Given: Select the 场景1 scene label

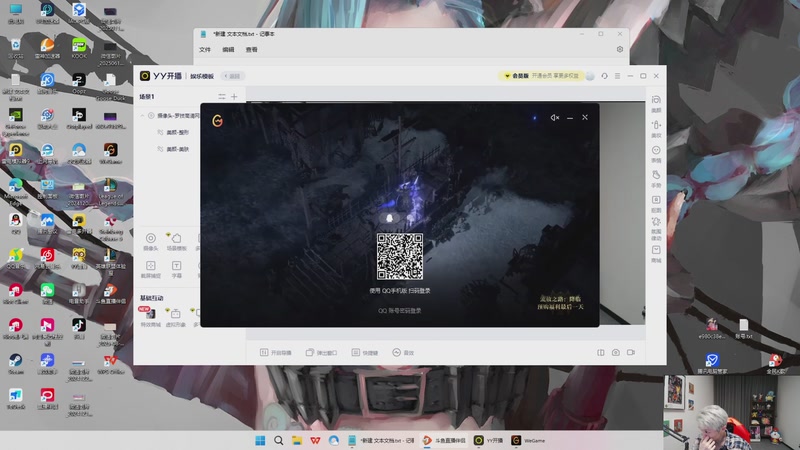Looking at the screenshot, I should 147,96.
